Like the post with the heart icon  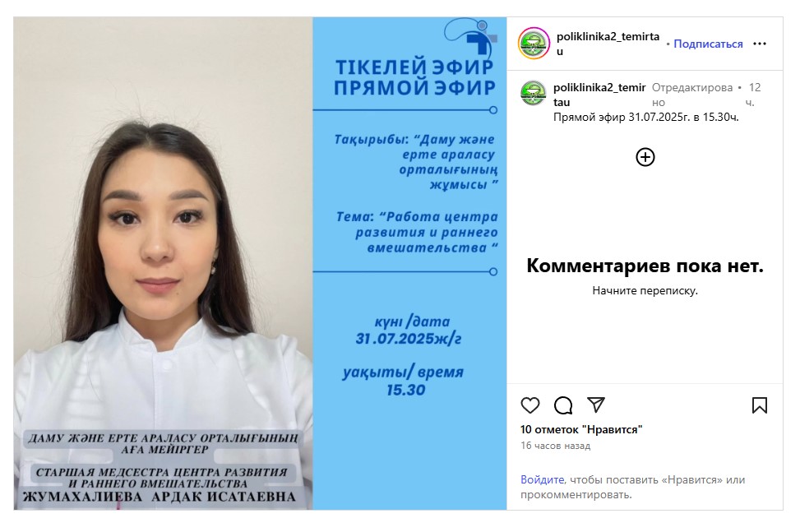(x=530, y=405)
